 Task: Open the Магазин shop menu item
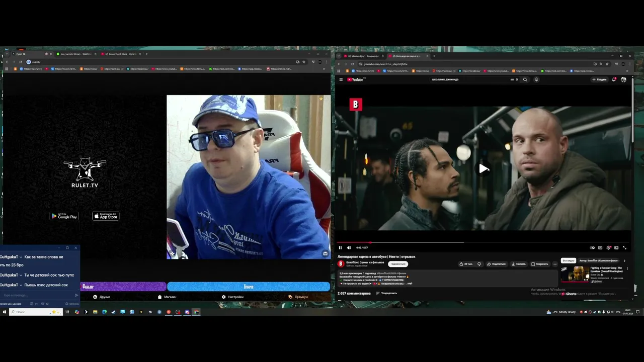(167, 297)
